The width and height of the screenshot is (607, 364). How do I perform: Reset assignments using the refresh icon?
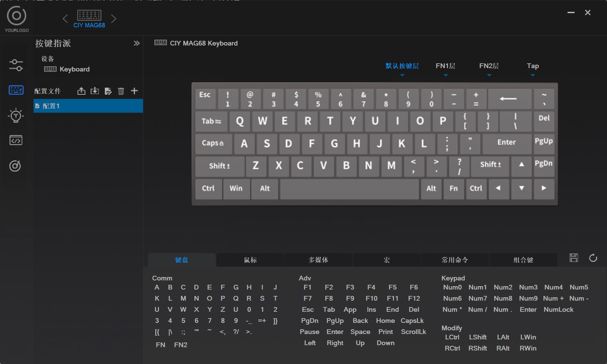[x=593, y=258]
